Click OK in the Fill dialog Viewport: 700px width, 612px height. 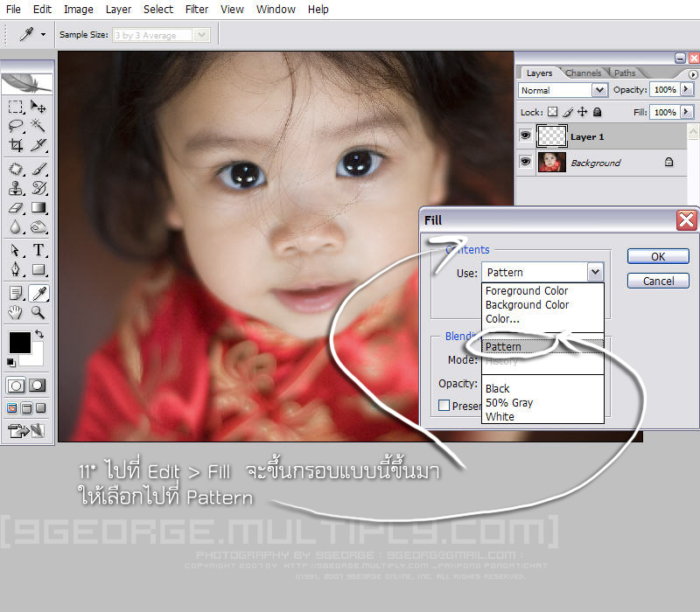point(658,256)
